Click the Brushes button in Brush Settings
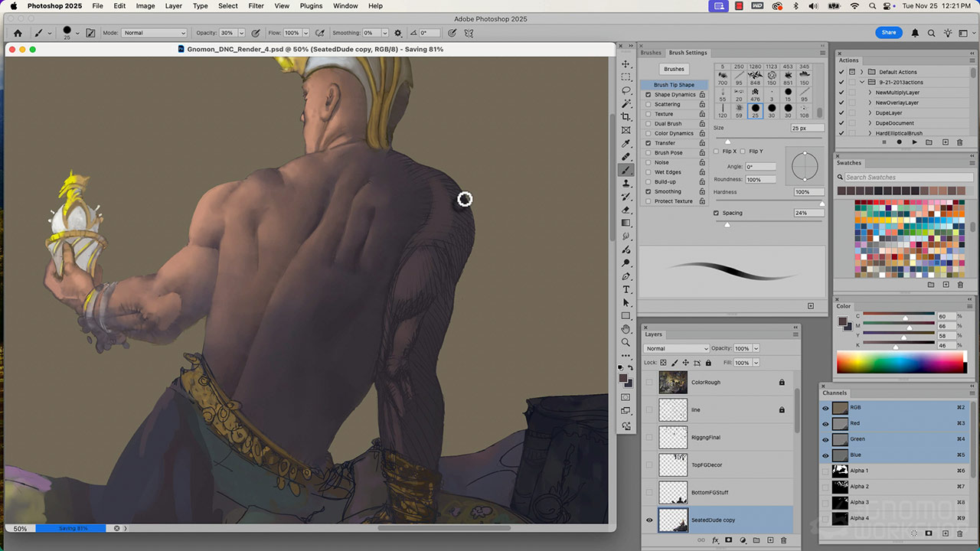This screenshot has width=980, height=551. click(674, 69)
